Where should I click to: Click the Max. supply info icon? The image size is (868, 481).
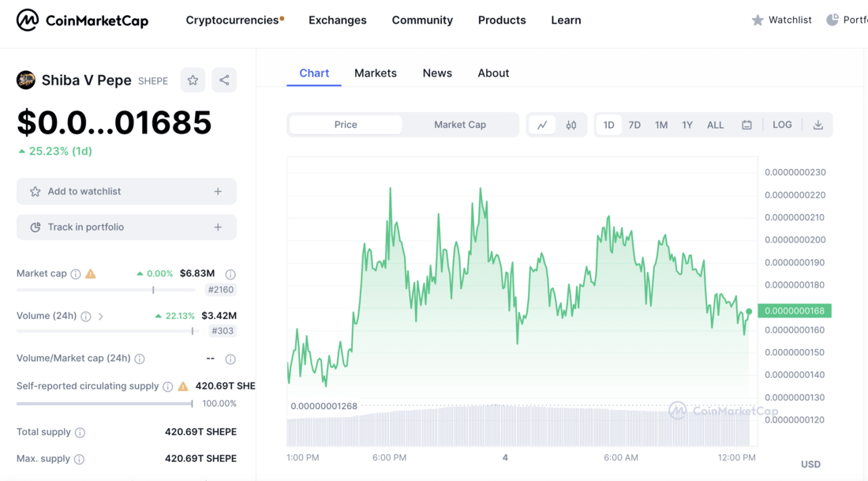(x=79, y=459)
